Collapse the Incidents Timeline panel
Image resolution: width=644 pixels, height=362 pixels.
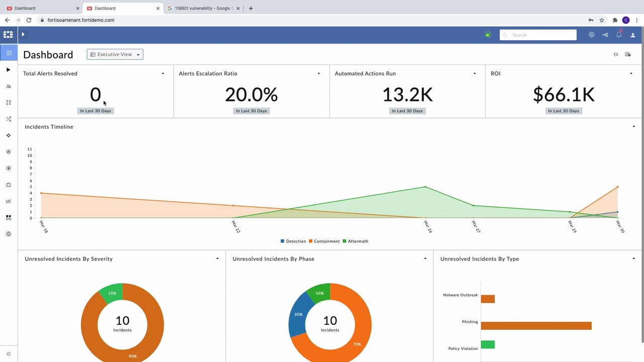634,127
